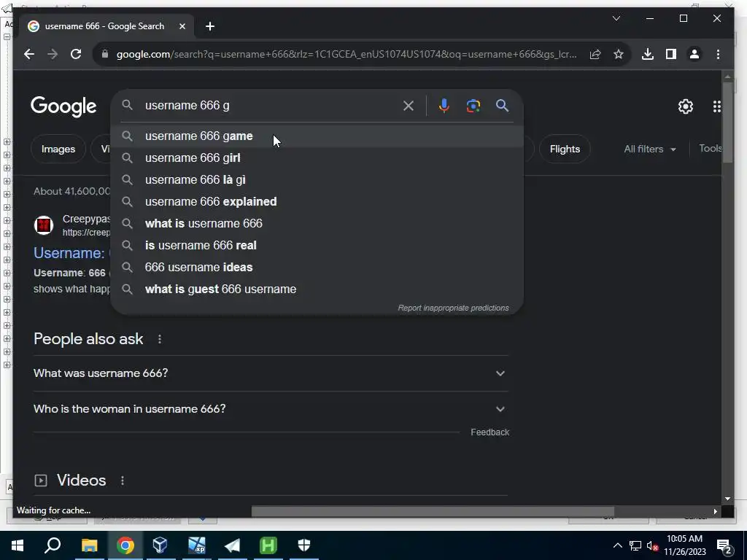
Task: Show hidden system tray icons
Action: pos(617,545)
